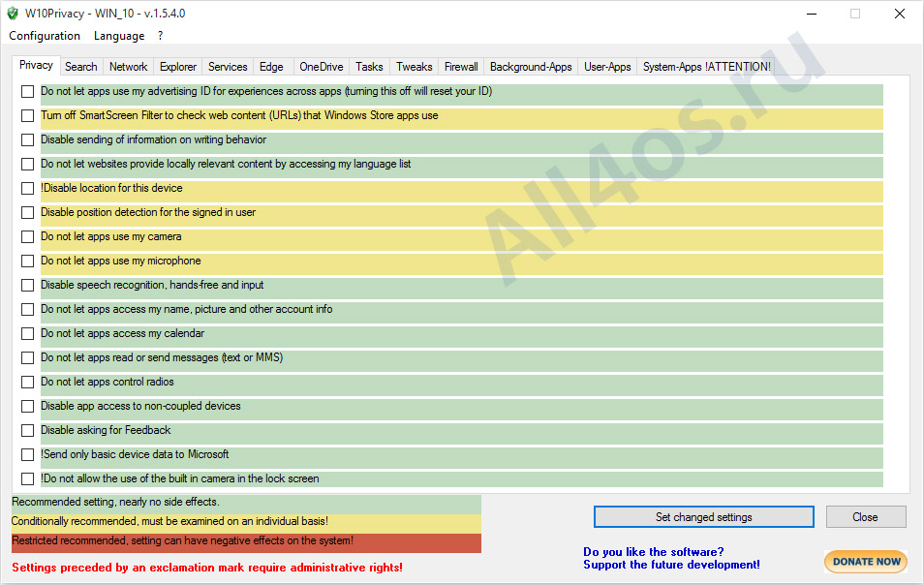This screenshot has width=924, height=585.
Task: Click the green 'Recommended setting, nearly no side effects.' legend
Action: (246, 503)
